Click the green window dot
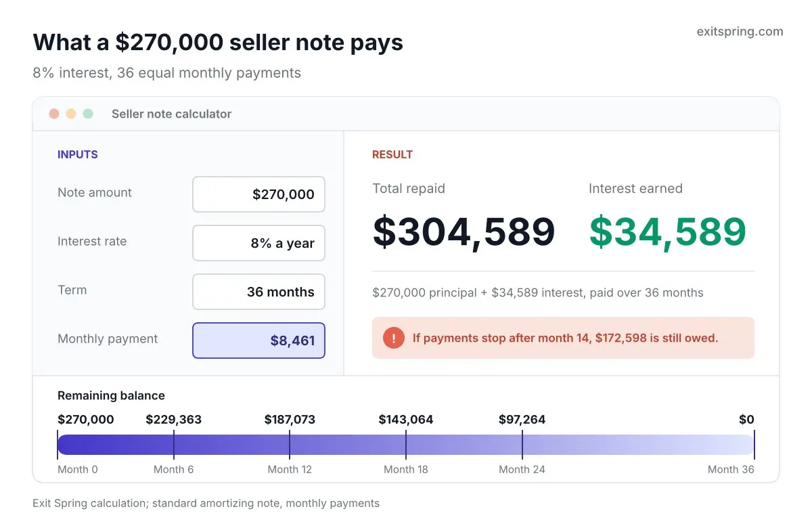Image resolution: width=812 pixels, height=528 pixels. click(x=88, y=114)
